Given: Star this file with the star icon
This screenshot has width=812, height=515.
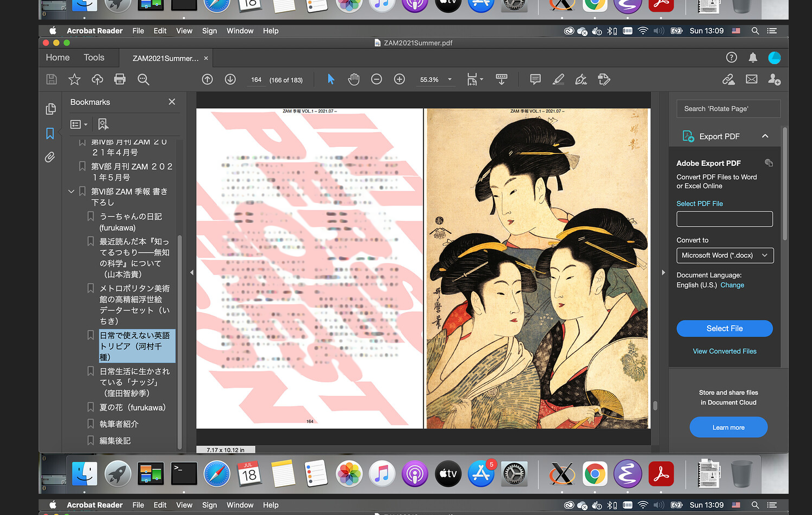Looking at the screenshot, I should click(x=74, y=79).
